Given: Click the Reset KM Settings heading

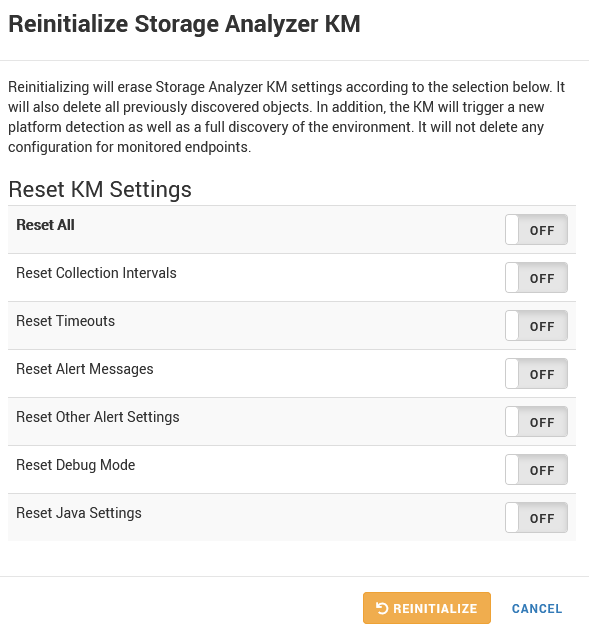Looking at the screenshot, I should [x=100, y=189].
